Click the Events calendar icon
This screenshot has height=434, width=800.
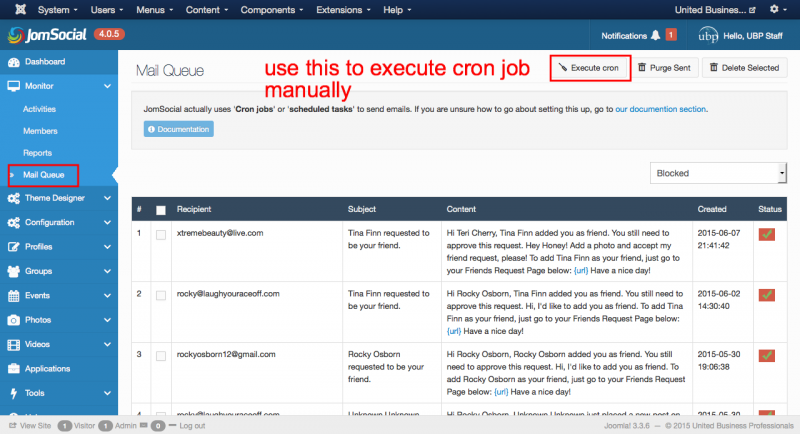[14, 296]
